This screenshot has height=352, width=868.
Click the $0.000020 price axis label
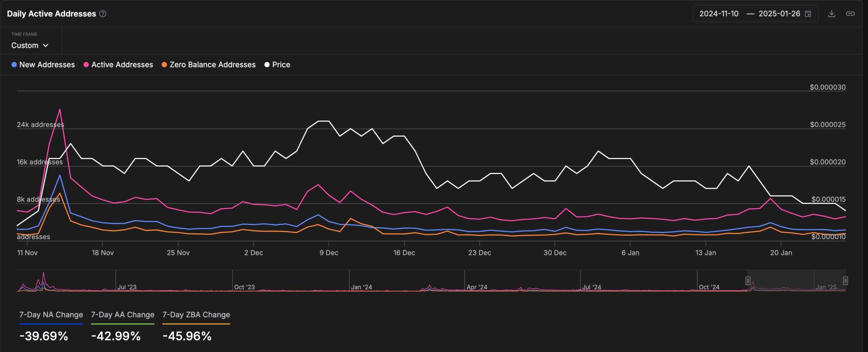(828, 162)
